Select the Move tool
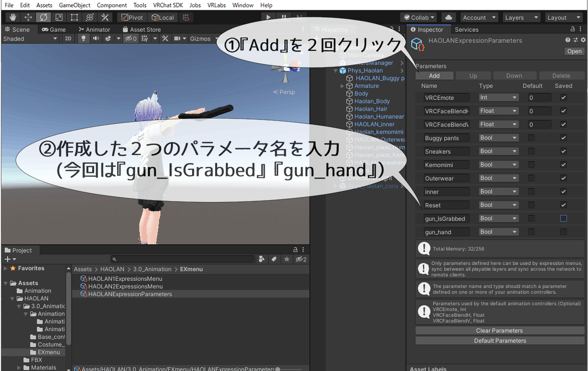 [28, 17]
